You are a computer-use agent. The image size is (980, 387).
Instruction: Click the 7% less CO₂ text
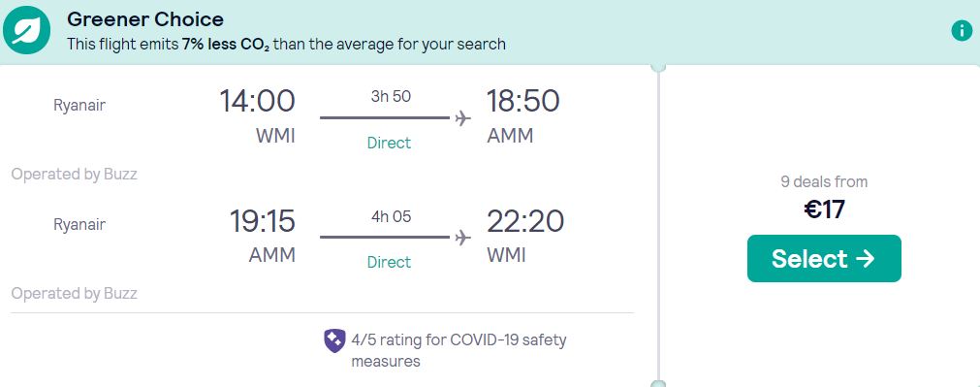click(x=226, y=45)
